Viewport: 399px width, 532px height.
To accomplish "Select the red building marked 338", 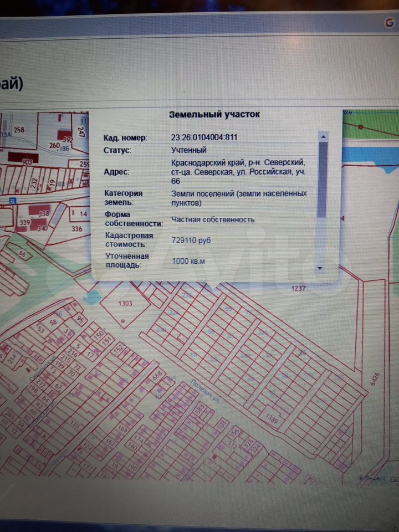I will pos(44,213).
